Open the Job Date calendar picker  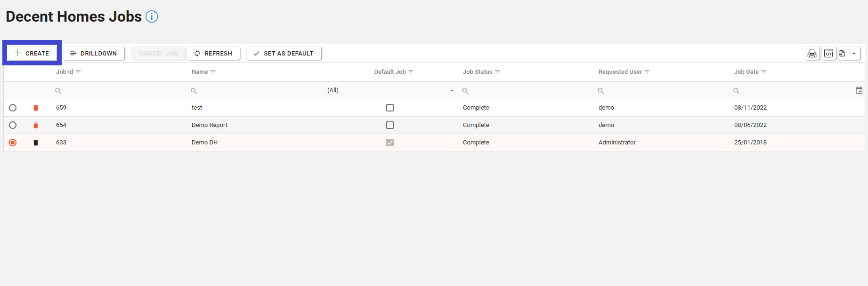click(859, 90)
